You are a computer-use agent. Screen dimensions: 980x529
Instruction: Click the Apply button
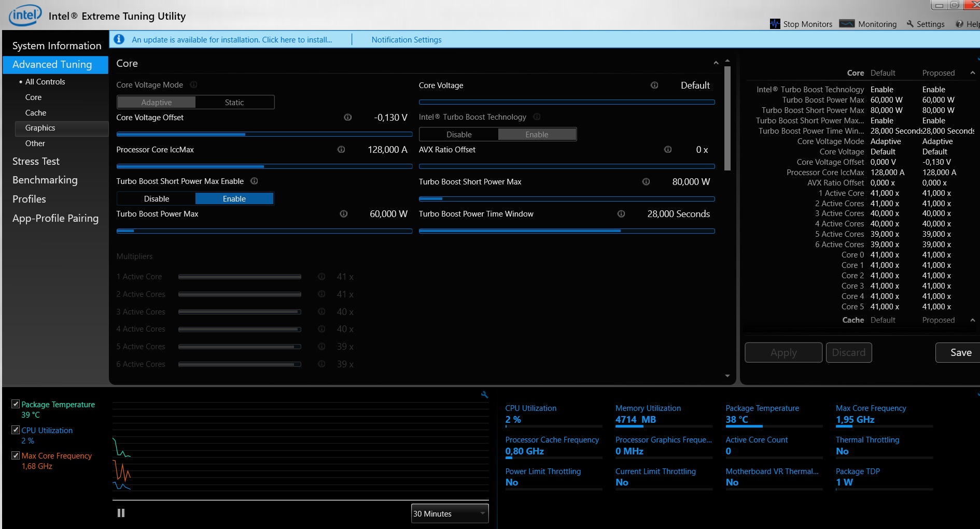point(783,352)
